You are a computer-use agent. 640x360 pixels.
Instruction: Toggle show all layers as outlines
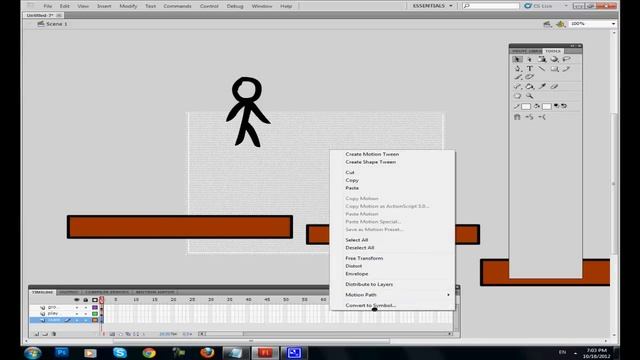[95, 300]
